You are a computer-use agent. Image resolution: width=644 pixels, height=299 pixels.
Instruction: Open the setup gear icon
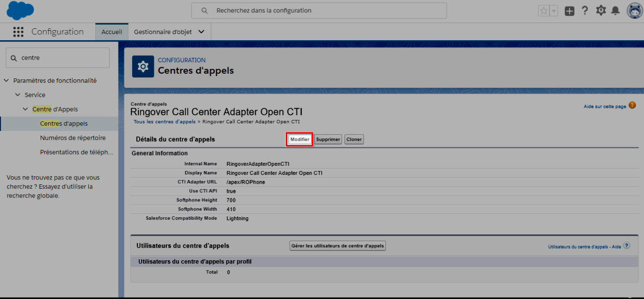601,10
